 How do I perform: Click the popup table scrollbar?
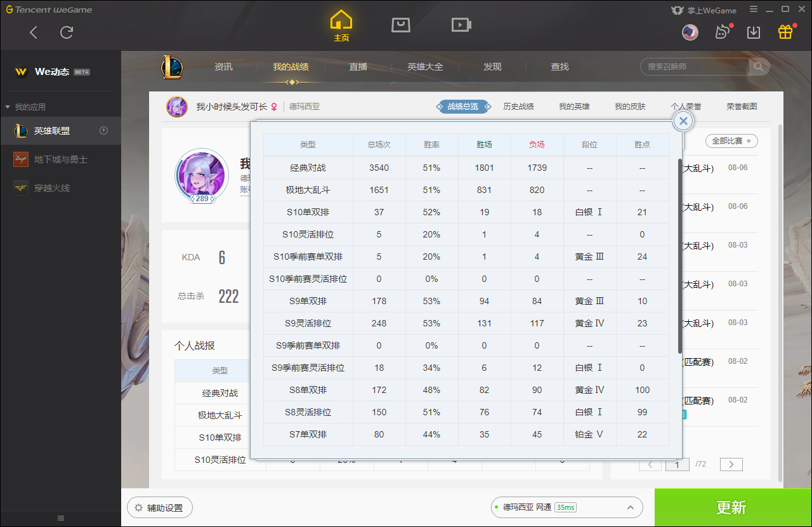point(679,256)
